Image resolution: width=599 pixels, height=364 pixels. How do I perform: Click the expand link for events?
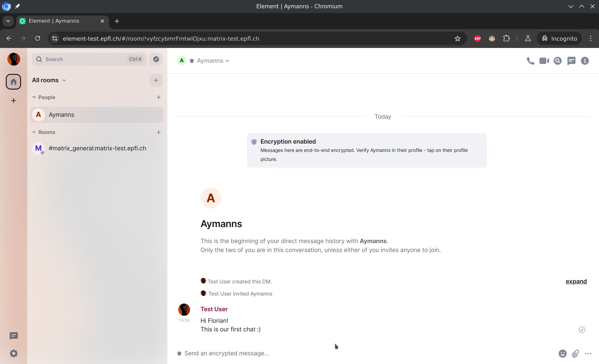[x=576, y=281]
